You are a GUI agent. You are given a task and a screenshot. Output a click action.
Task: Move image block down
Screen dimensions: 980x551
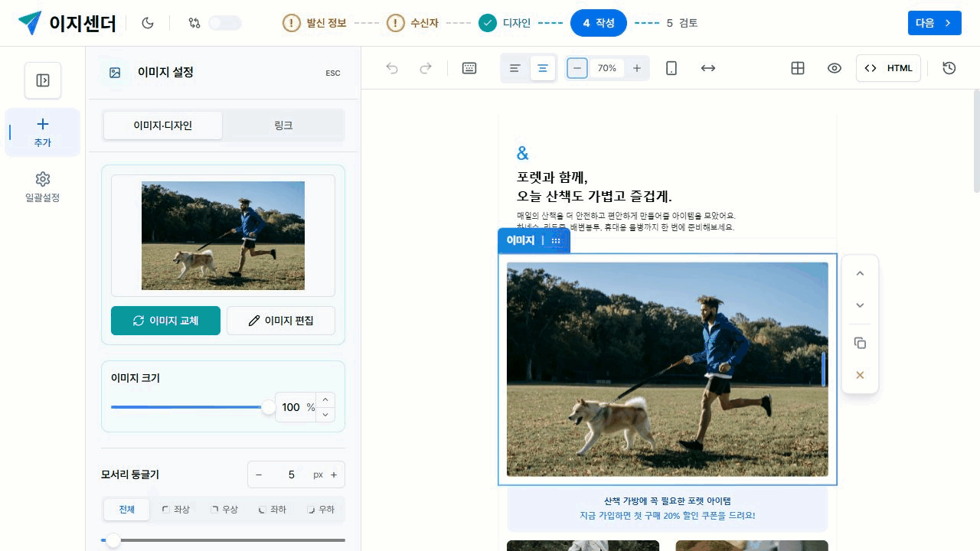coord(860,305)
